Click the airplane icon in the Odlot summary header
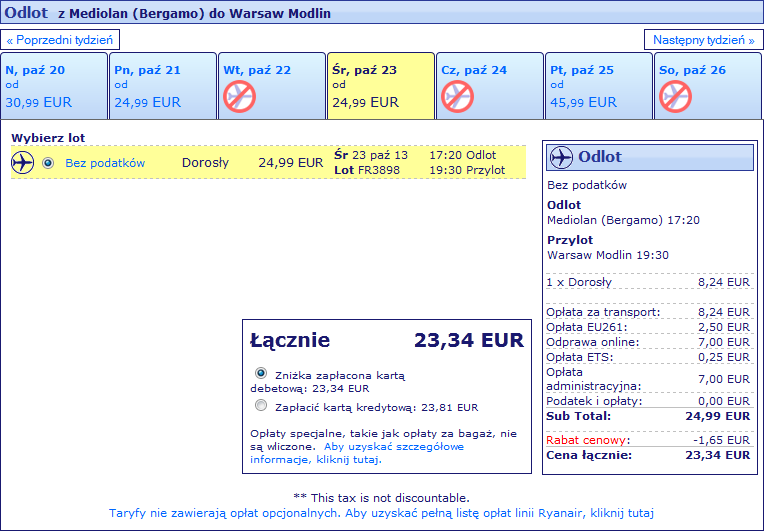 [x=561, y=157]
